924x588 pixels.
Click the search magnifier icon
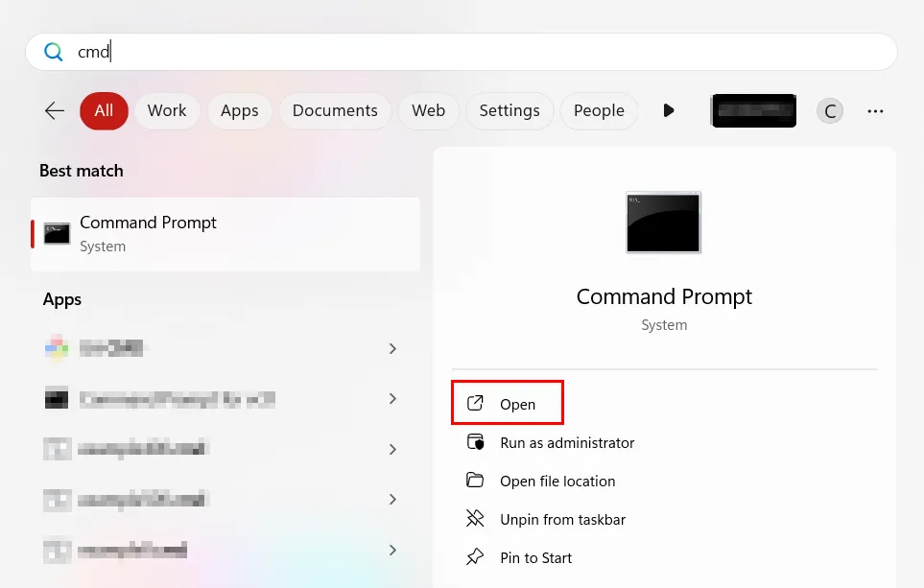pyautogui.click(x=53, y=52)
